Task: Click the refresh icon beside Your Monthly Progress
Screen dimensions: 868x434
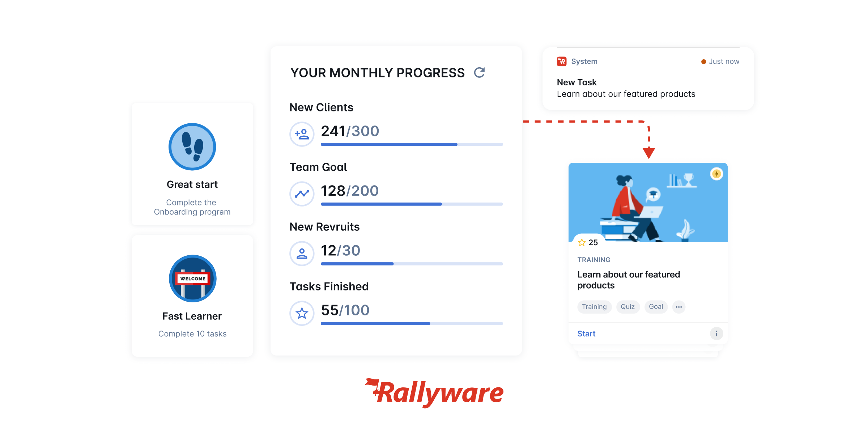Action: [x=479, y=73]
